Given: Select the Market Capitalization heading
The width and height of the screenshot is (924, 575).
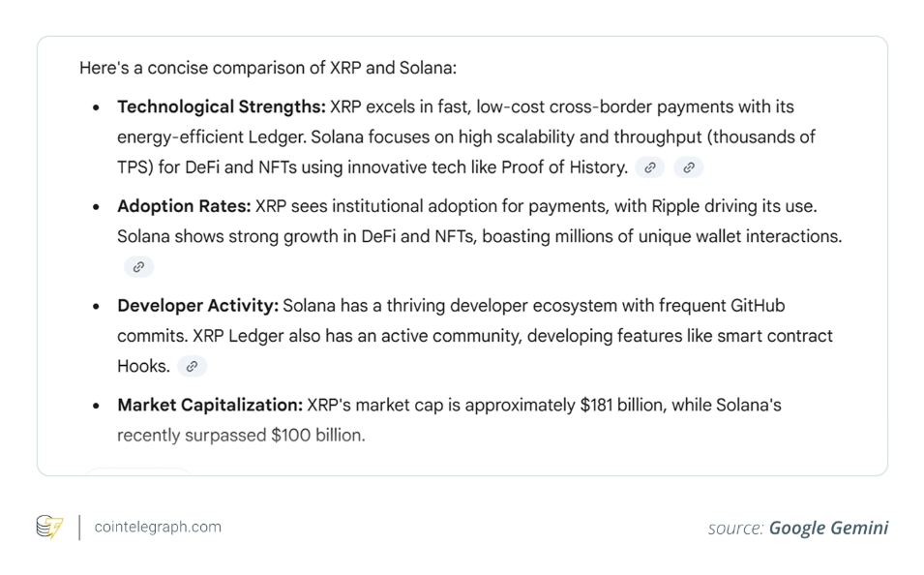Looking at the screenshot, I should click(210, 406).
